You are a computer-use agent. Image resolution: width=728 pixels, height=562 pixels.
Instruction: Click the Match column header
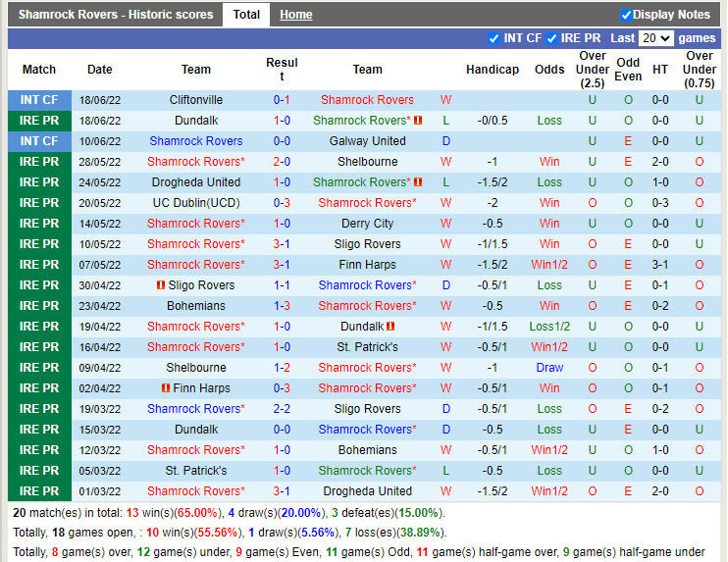tap(39, 70)
